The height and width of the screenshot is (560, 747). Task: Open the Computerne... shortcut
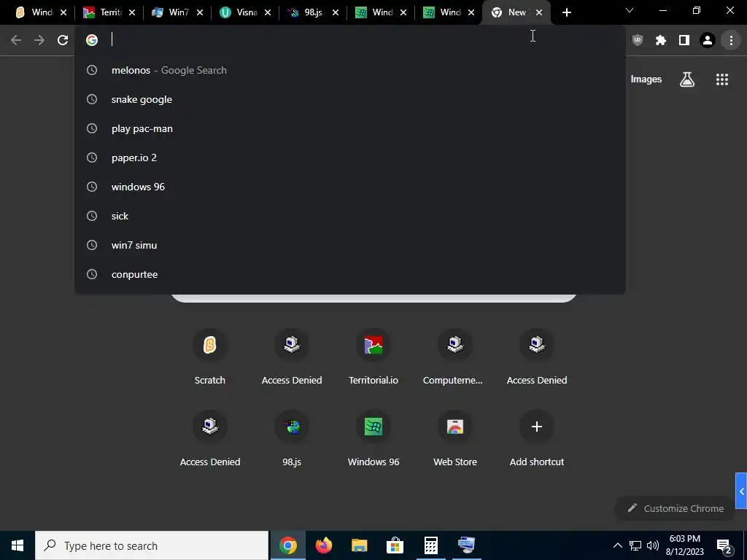pyautogui.click(x=454, y=357)
